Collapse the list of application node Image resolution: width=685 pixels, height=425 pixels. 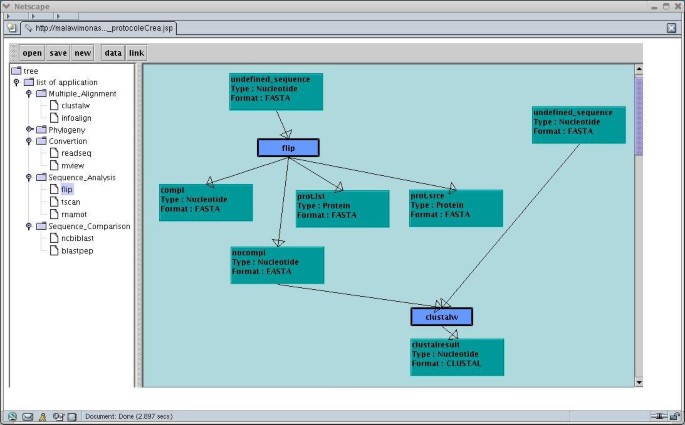tap(17, 82)
